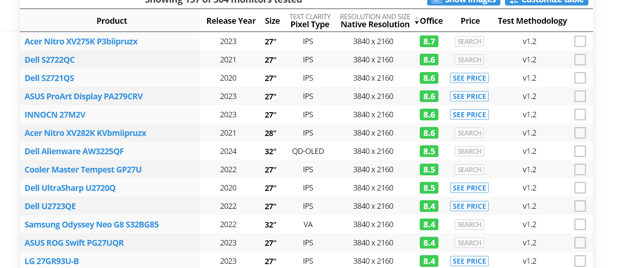Click 8.5 Office score of Dell Alienware AW3225QF
The image size is (644, 268).
point(429,151)
